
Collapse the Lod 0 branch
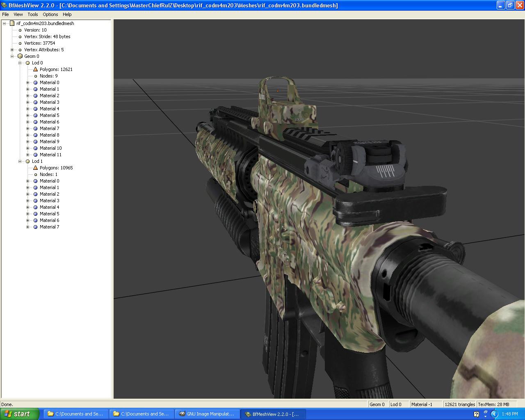[x=20, y=63]
